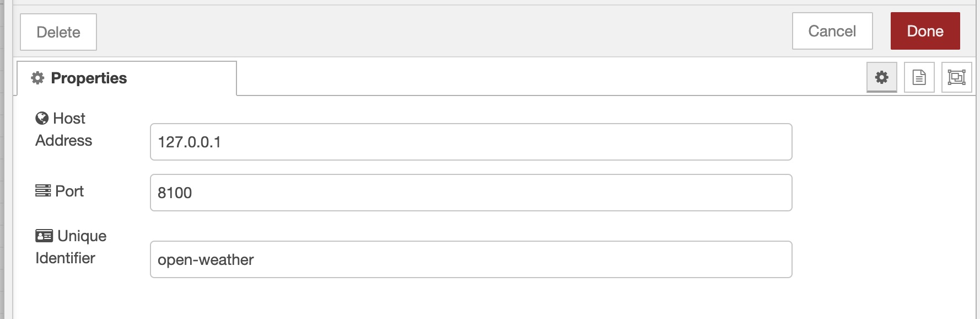This screenshot has width=980, height=319.
Task: Open the node appearance settings icon
Action: 956,77
